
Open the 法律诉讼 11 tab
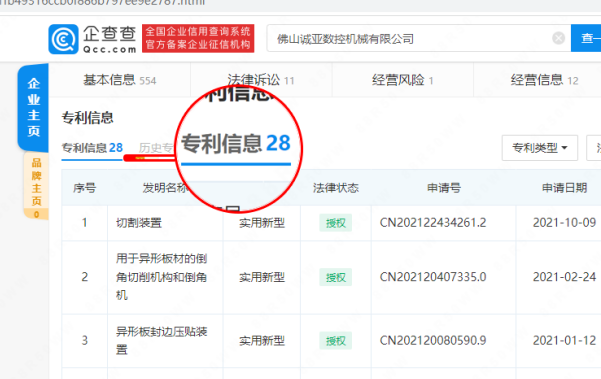pyautogui.click(x=261, y=80)
